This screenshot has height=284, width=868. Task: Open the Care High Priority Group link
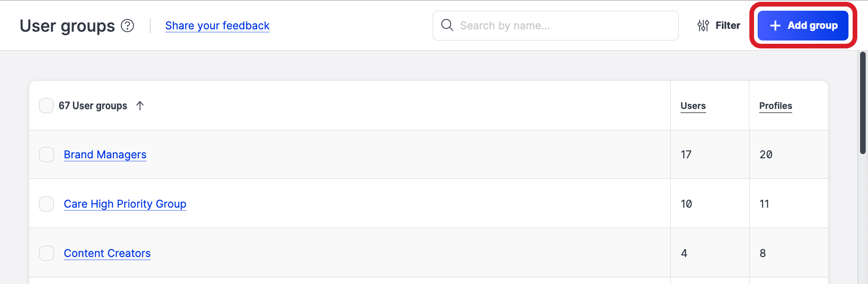point(125,204)
